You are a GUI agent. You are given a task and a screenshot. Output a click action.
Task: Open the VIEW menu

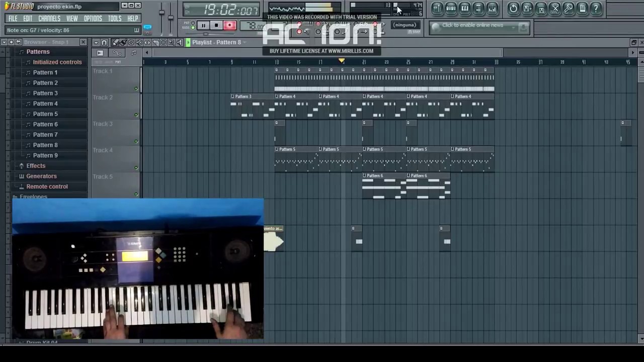point(72,19)
